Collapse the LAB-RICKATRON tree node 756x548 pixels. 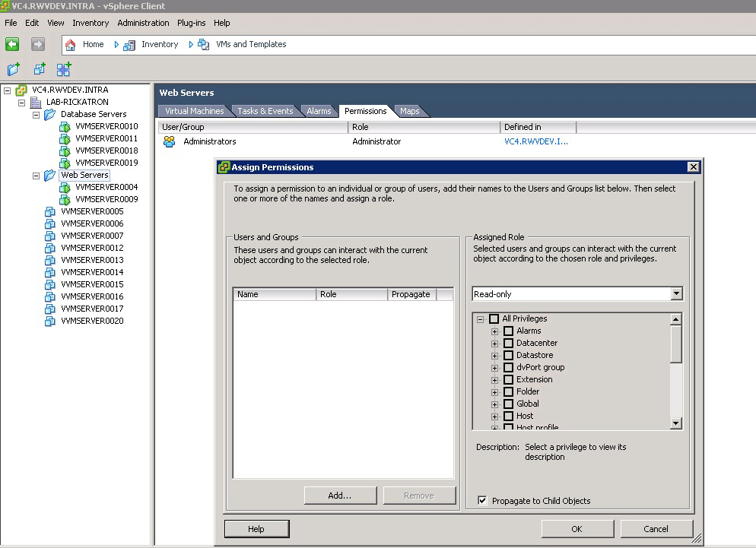pos(22,103)
